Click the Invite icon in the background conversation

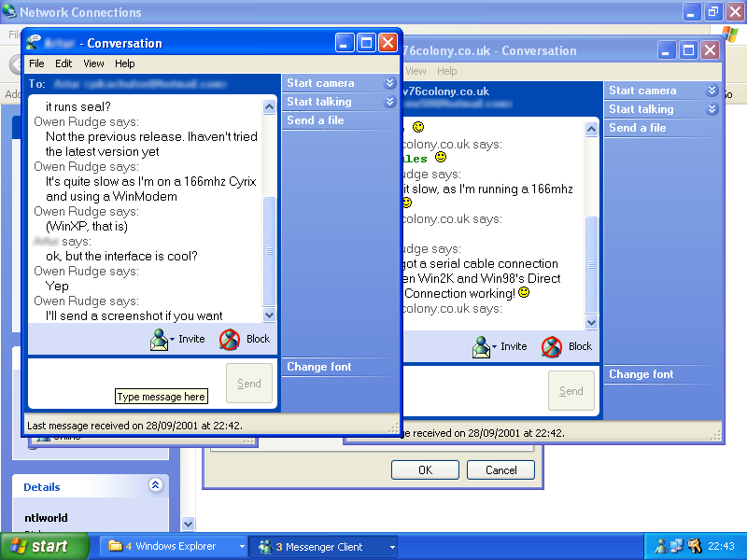pos(482,347)
